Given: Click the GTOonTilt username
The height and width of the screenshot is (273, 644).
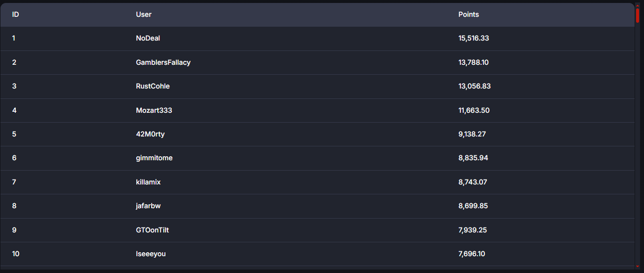Looking at the screenshot, I should (x=153, y=230).
